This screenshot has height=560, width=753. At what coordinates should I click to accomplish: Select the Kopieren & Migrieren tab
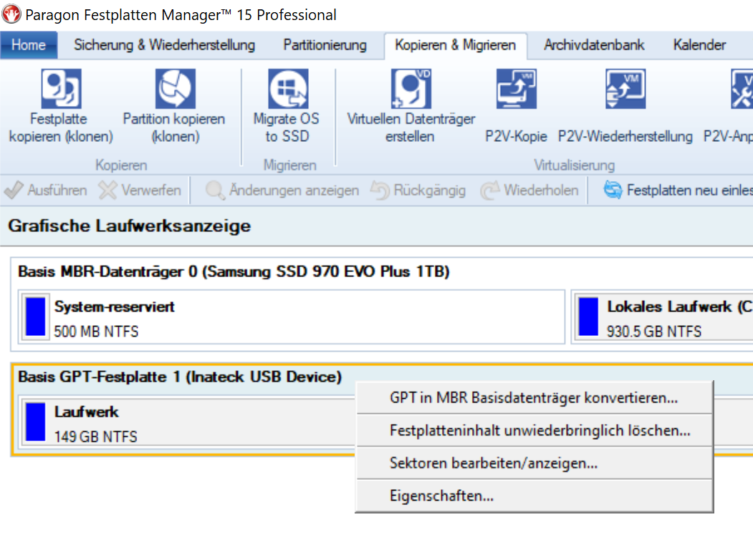[455, 46]
